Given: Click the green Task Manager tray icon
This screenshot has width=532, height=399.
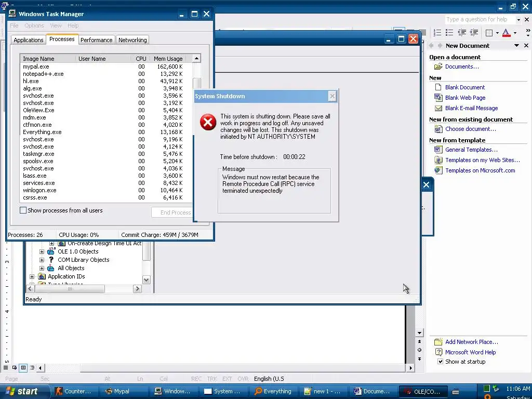Looking at the screenshot, I should click(486, 389).
